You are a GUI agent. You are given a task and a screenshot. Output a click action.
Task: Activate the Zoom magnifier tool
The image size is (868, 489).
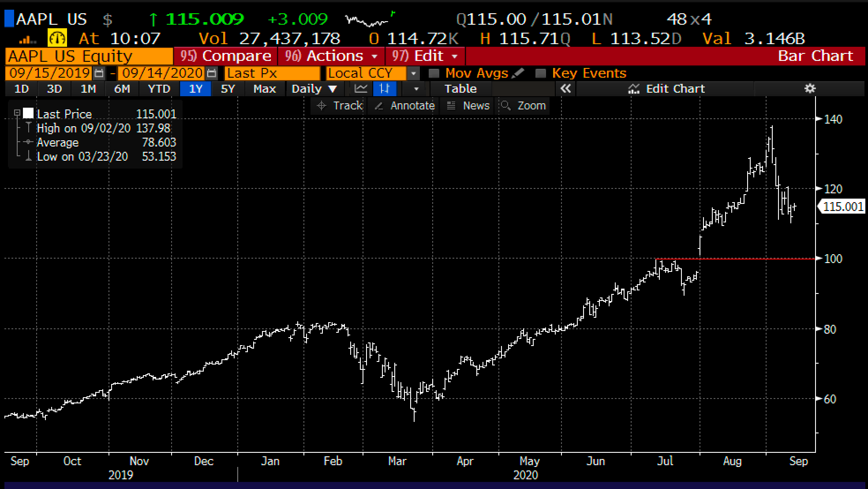pyautogui.click(x=524, y=106)
